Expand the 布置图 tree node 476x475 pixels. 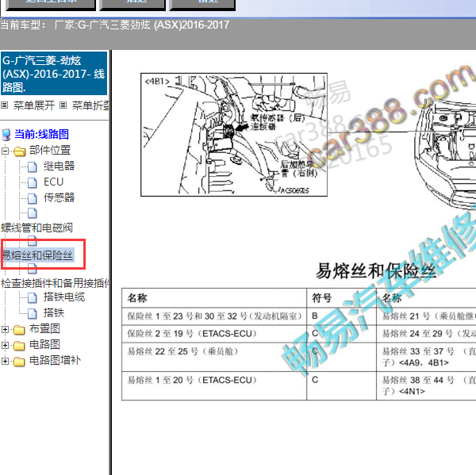(x=5, y=329)
